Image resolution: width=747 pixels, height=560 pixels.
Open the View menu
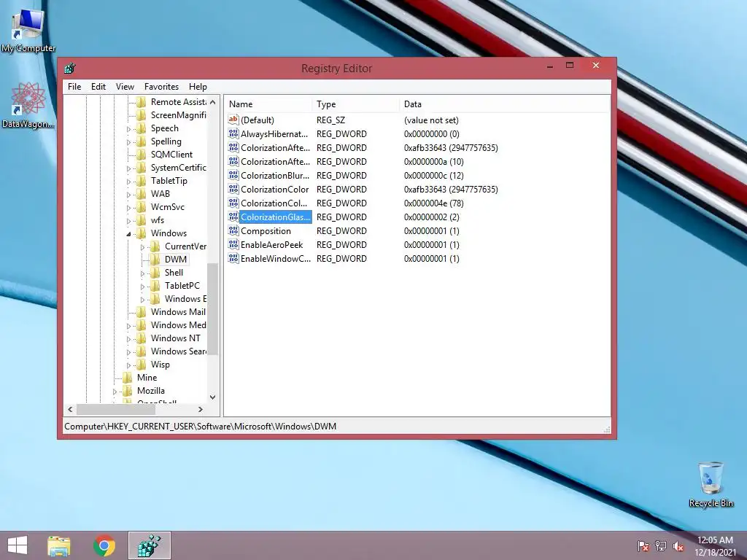pos(125,87)
